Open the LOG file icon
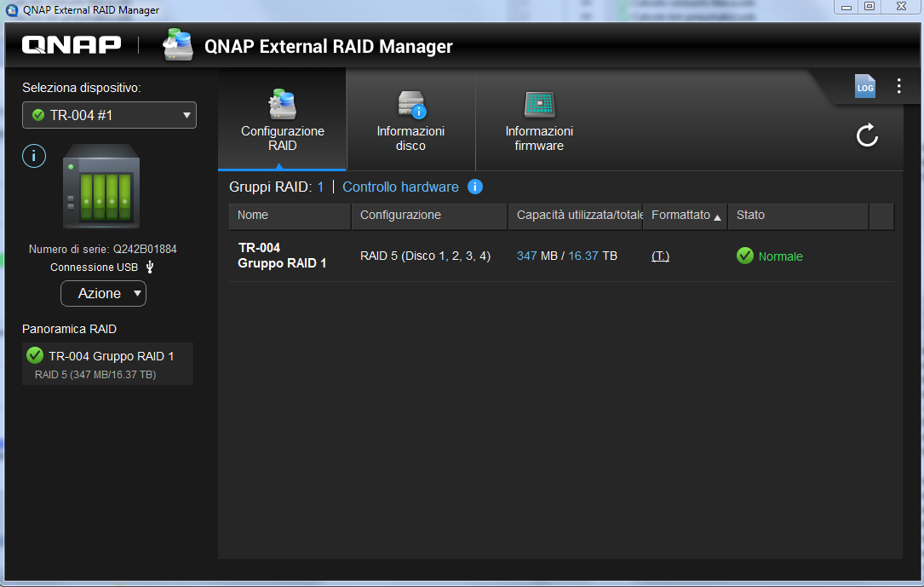The image size is (924, 587). click(864, 87)
